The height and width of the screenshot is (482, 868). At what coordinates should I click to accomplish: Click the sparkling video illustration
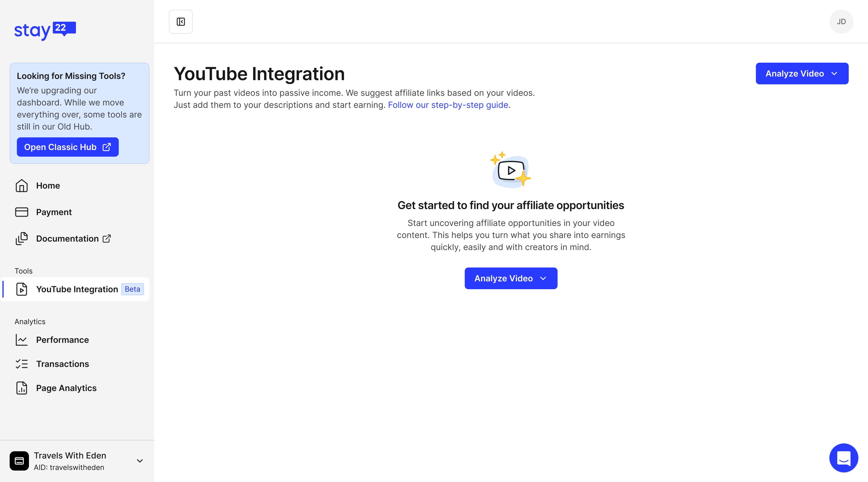pos(511,170)
